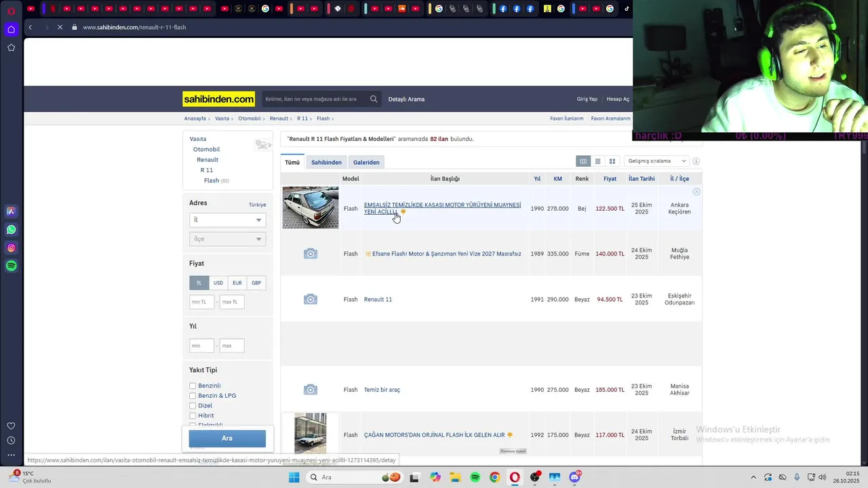This screenshot has width=868, height=488.
Task: Switch to compact list view icon
Action: pyautogui.click(x=597, y=161)
